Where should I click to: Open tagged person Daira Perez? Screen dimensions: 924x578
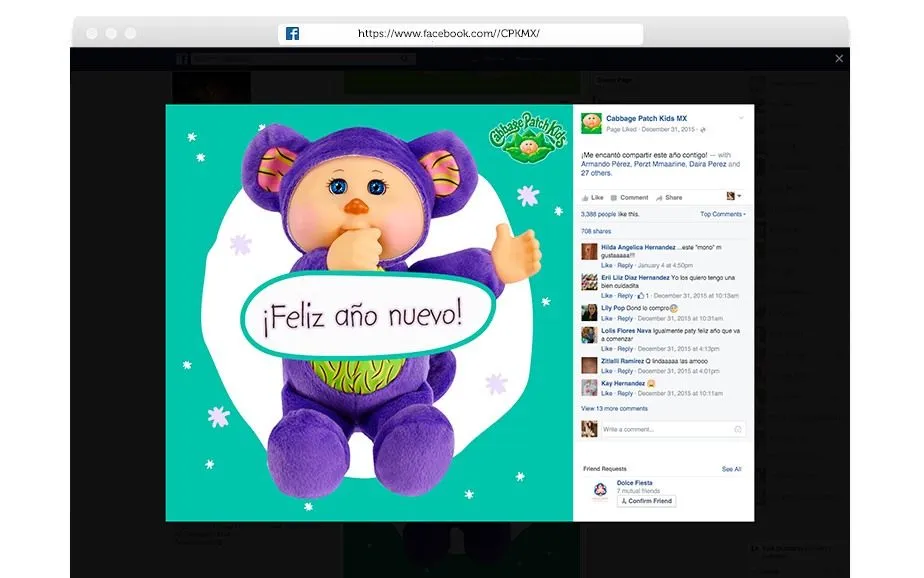pyautogui.click(x=707, y=164)
